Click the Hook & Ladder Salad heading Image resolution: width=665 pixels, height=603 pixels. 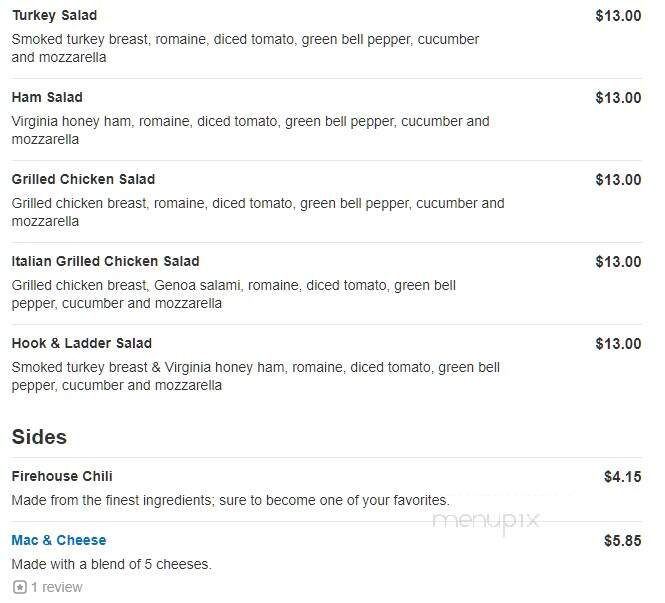click(x=82, y=343)
